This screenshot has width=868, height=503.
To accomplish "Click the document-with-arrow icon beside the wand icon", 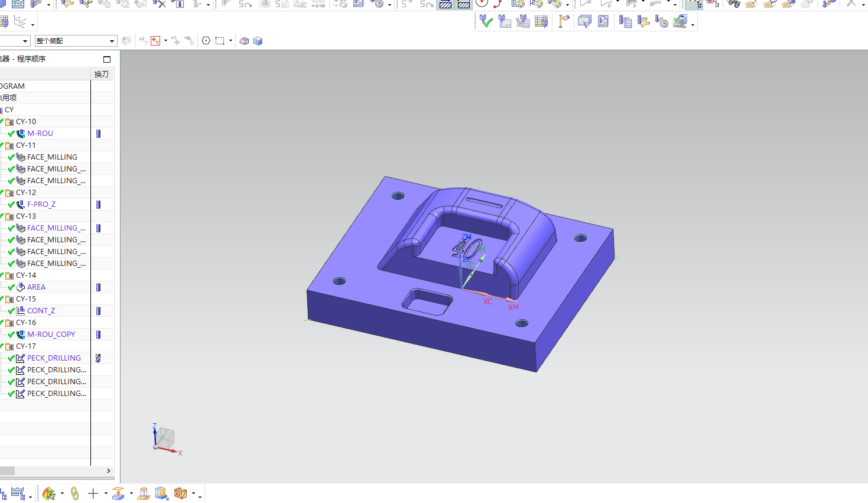I will click(603, 22).
